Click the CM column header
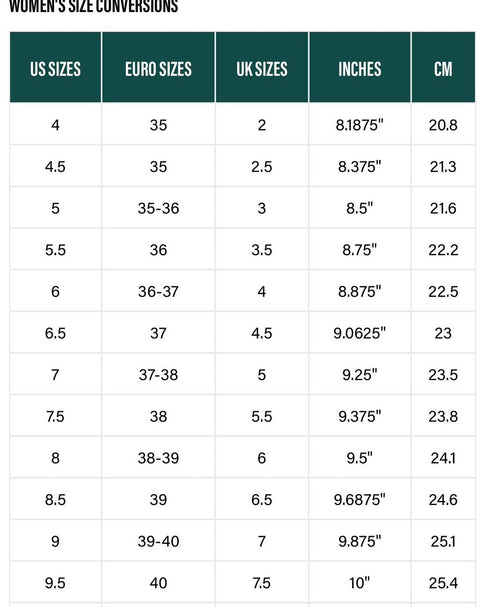490x607 pixels. coord(443,67)
